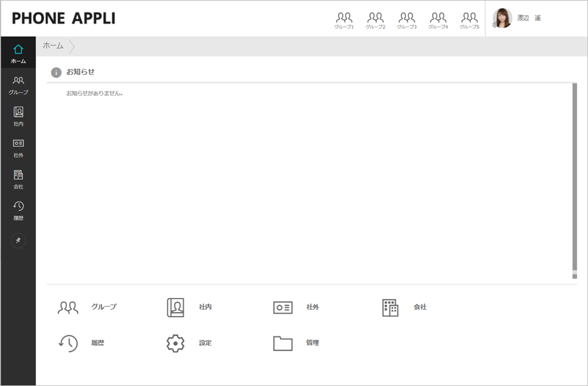Open 社内 contacts in sidebar
The height and width of the screenshot is (386, 588).
pyautogui.click(x=18, y=116)
